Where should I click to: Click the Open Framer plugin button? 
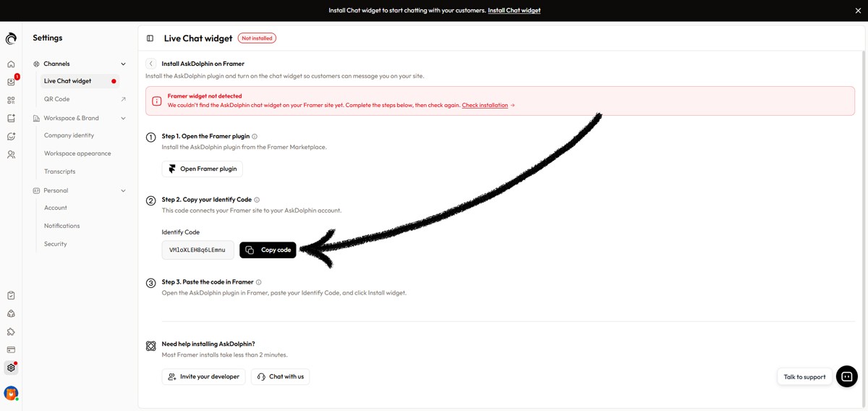(203, 169)
